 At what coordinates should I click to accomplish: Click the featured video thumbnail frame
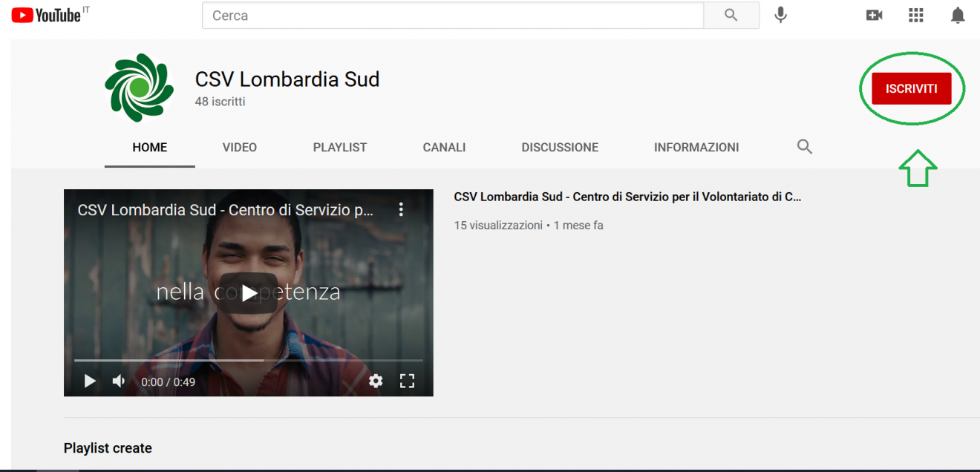tap(249, 292)
